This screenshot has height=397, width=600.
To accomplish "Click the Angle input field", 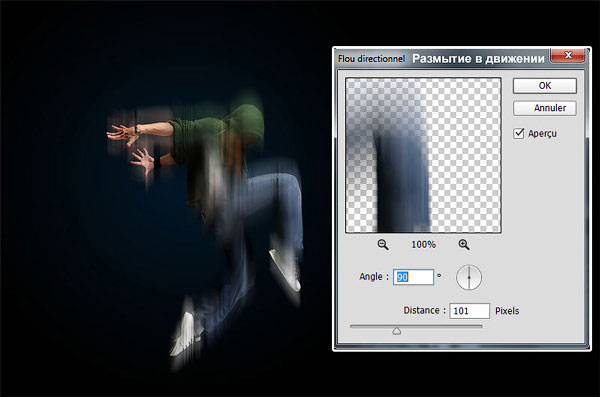I will tap(413, 277).
